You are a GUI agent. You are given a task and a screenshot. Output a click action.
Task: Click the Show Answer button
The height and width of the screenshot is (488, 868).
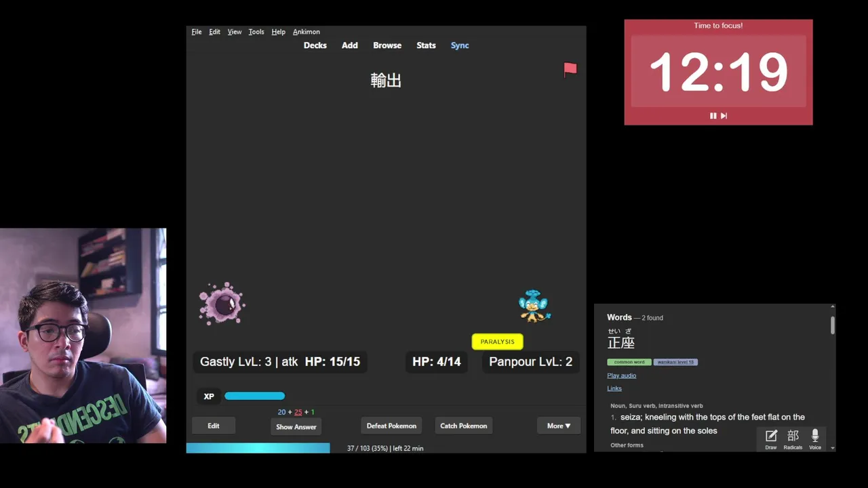[x=296, y=427]
